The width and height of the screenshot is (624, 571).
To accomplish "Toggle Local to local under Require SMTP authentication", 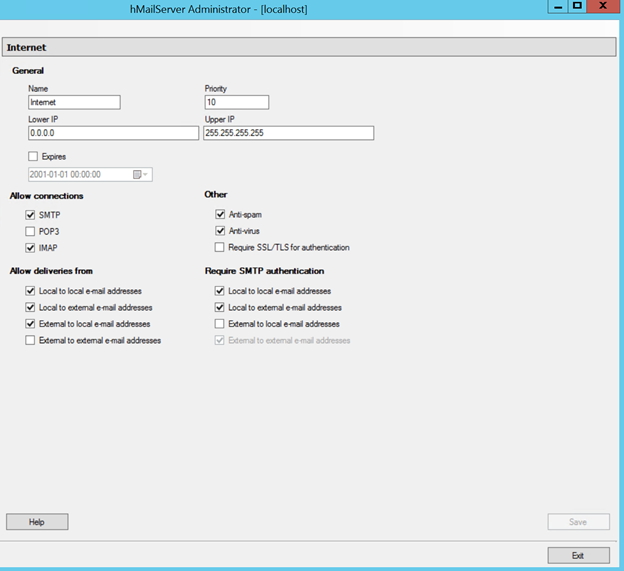I will pos(220,291).
